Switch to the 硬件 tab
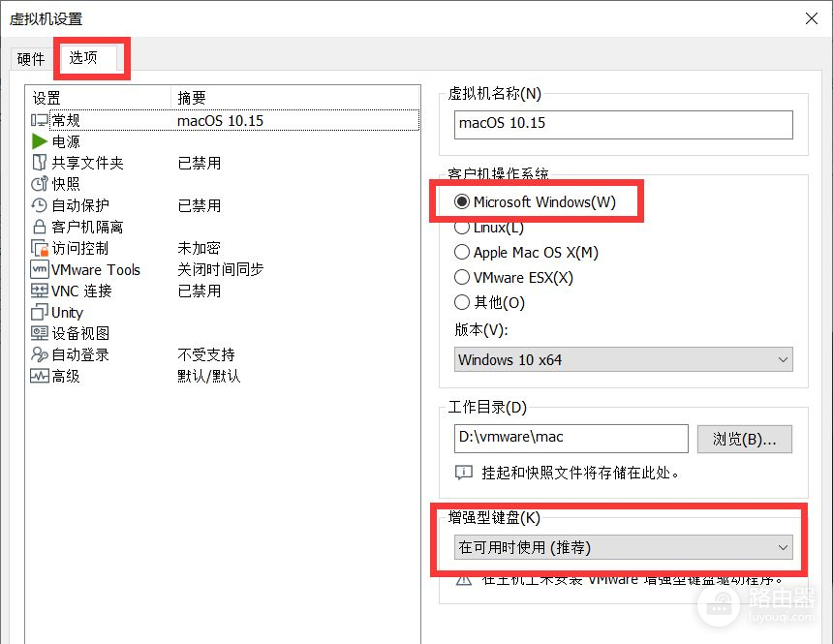 (x=31, y=59)
